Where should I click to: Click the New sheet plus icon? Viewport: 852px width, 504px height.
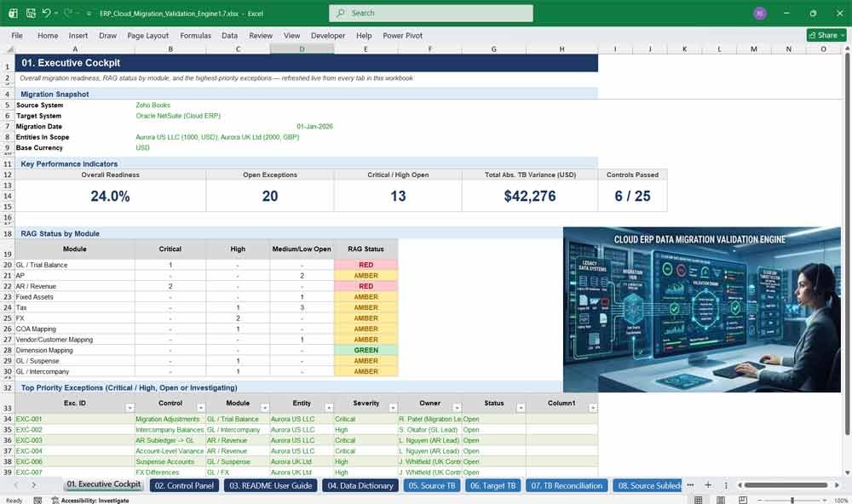coord(708,485)
